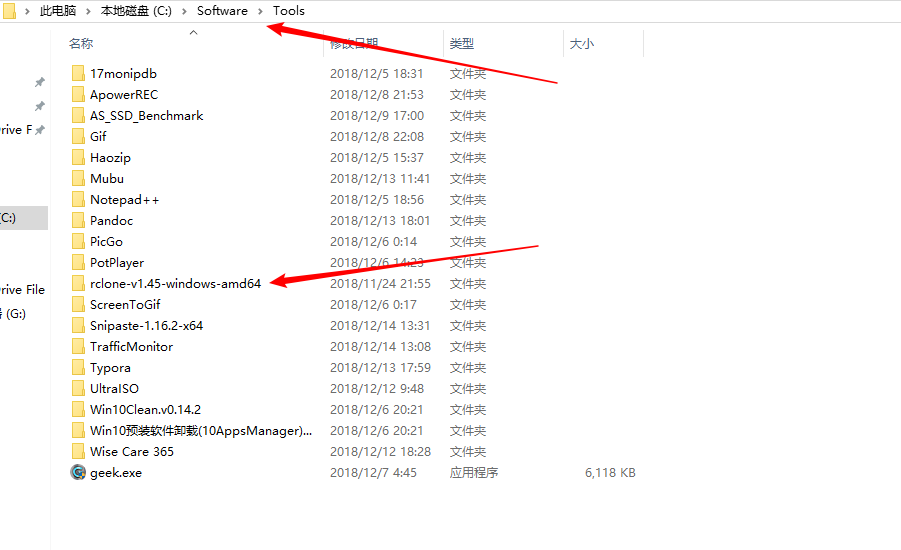Click the ScreenToGif folder icon
901x550 pixels.
pos(78,305)
